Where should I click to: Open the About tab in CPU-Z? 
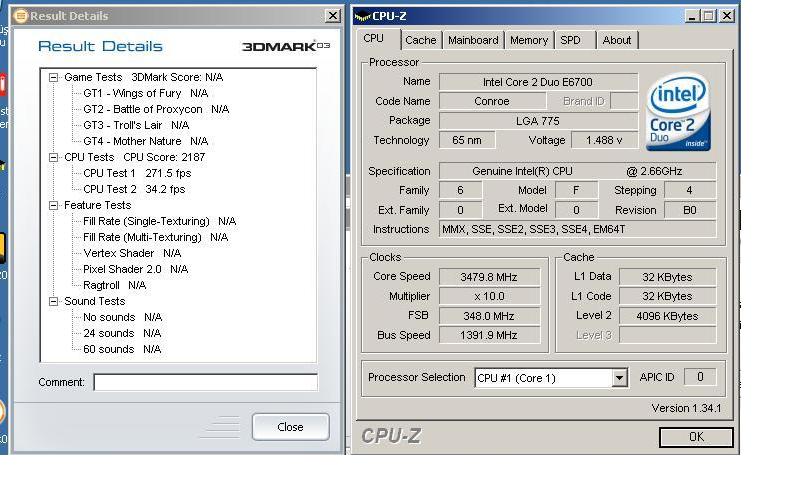click(x=617, y=40)
